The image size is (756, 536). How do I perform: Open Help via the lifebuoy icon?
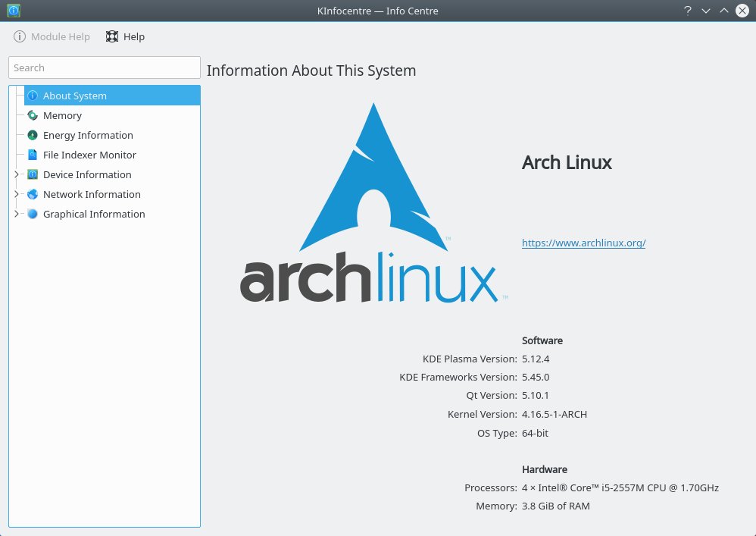[112, 36]
